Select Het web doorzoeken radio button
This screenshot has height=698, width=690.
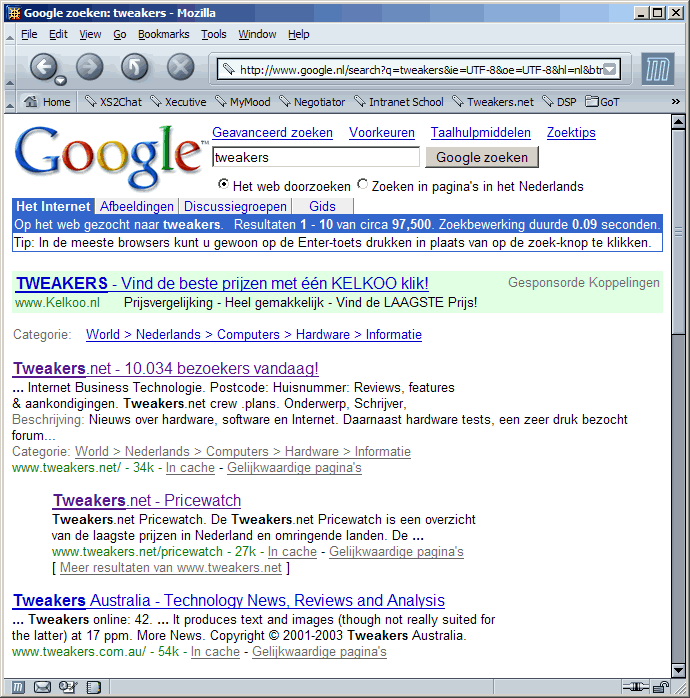(223, 184)
